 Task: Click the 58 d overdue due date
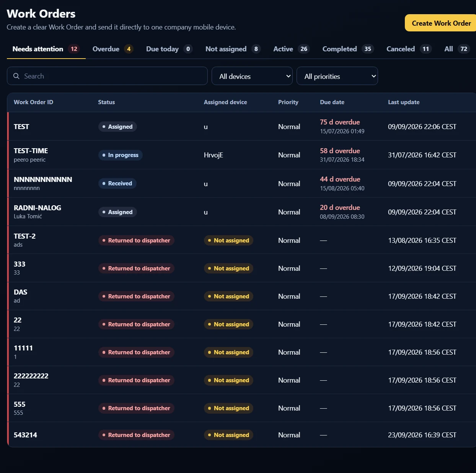(x=340, y=151)
